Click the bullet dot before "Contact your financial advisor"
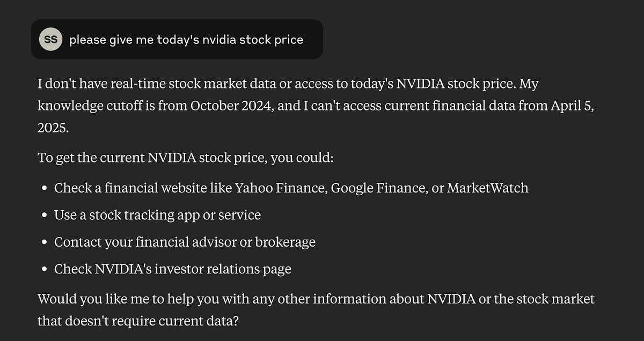This screenshot has height=341, width=644. [45, 242]
